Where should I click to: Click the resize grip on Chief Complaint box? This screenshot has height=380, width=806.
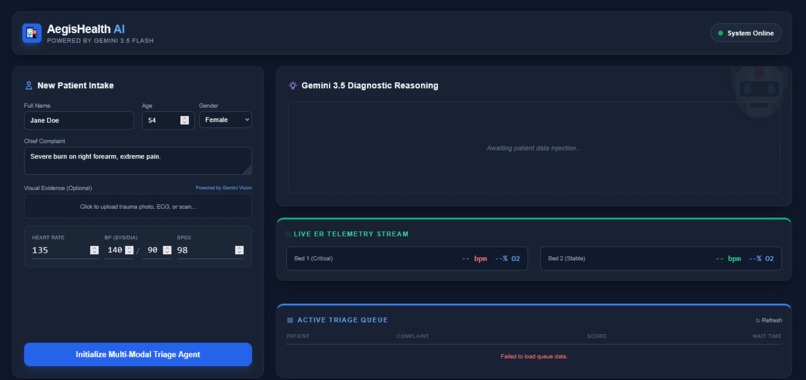tap(248, 171)
